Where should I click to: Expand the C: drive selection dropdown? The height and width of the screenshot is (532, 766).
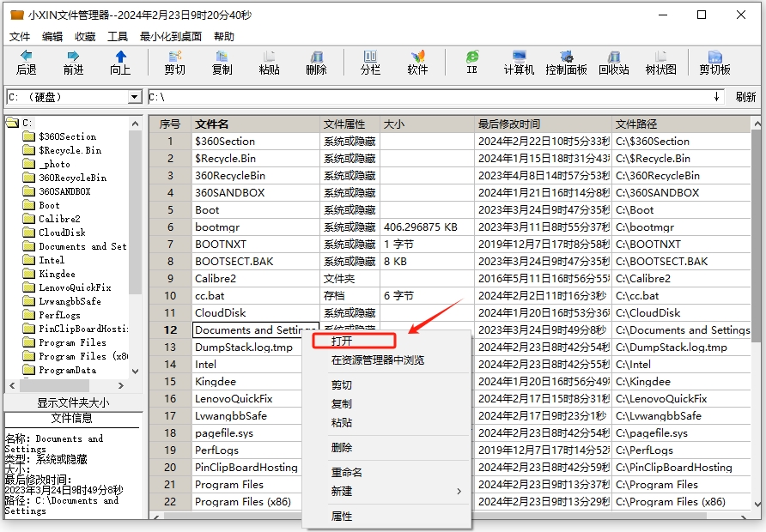[134, 97]
